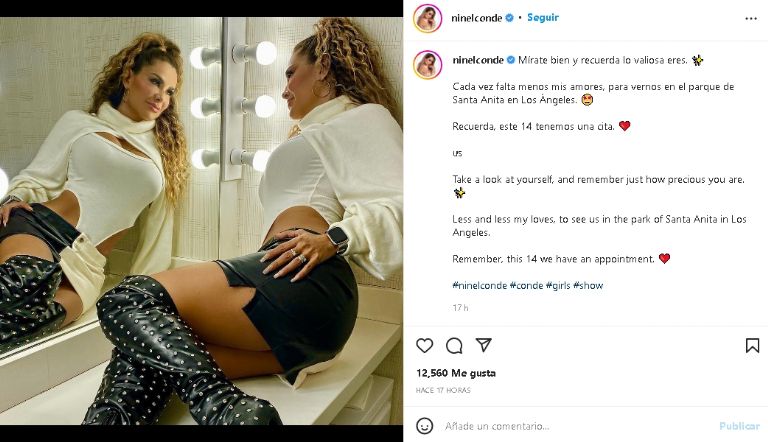
Task: Like the post with the heart icon
Action: coord(425,345)
